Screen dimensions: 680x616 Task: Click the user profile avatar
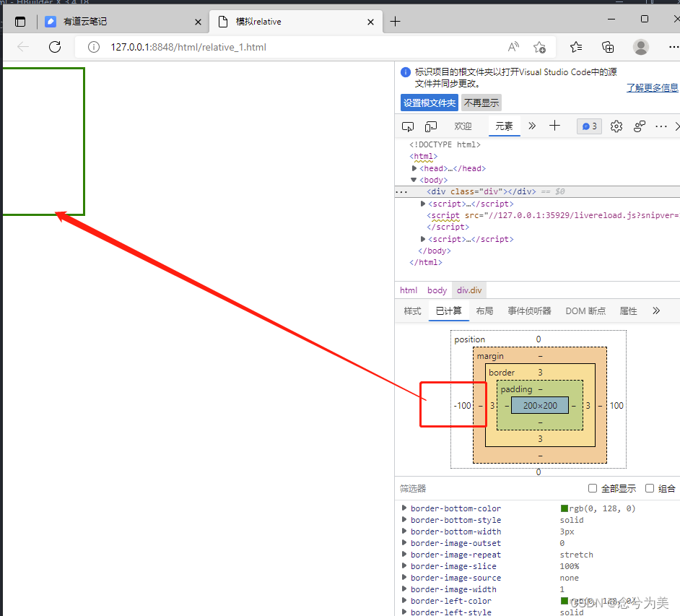coord(640,47)
